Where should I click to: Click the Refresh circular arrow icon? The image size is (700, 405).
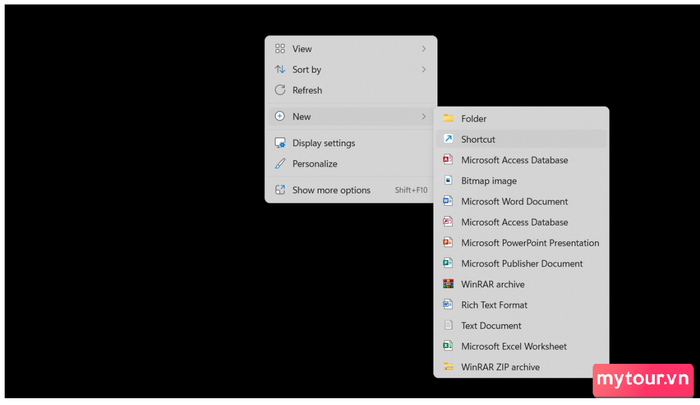[x=280, y=90]
